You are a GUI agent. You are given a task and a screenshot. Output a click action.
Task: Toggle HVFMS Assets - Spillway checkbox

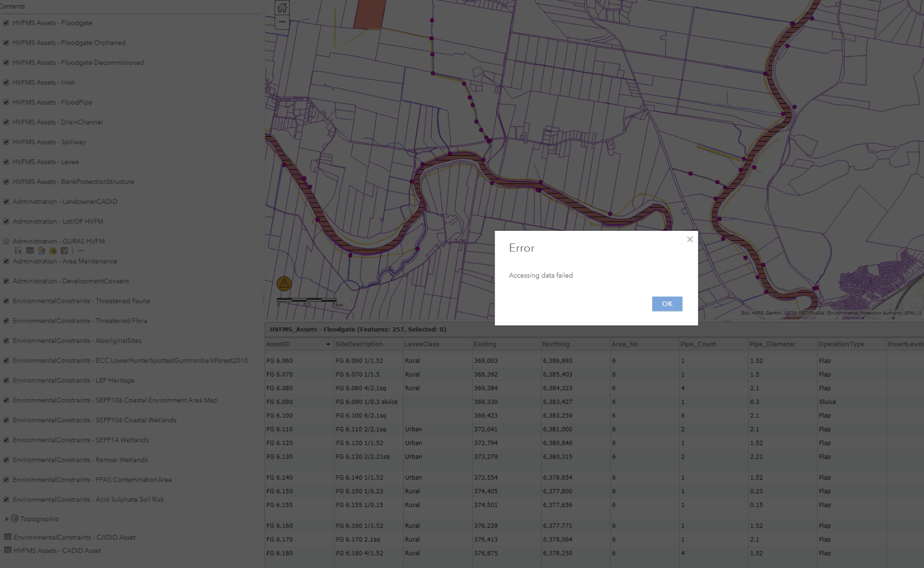pos(6,142)
